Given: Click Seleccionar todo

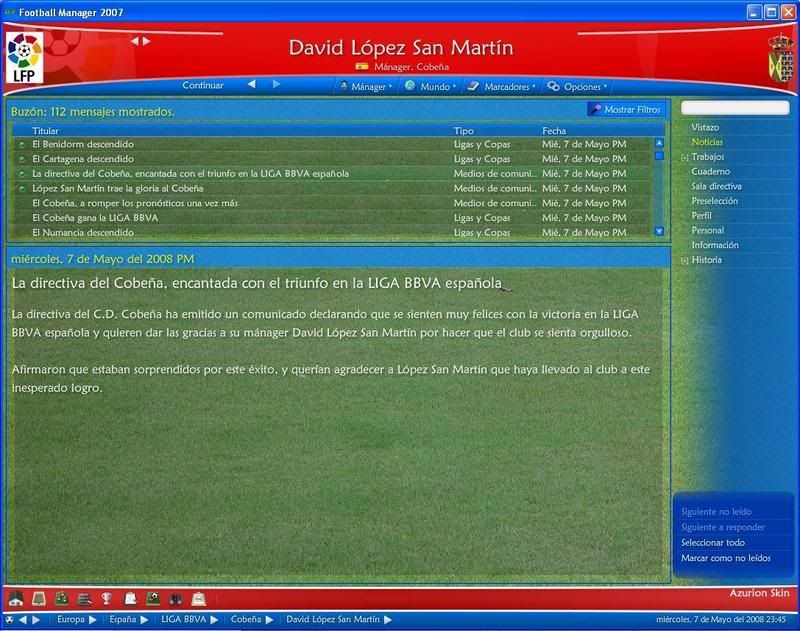Looking at the screenshot, I should coord(713,543).
